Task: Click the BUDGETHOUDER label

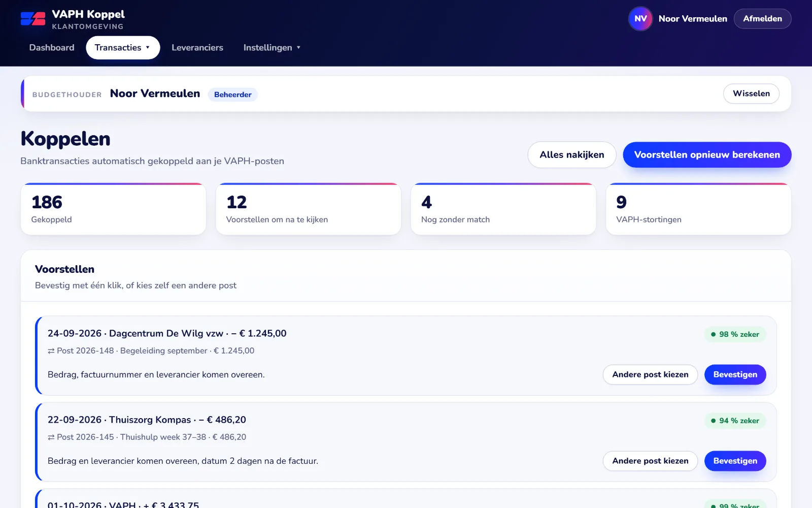Action: pyautogui.click(x=67, y=94)
